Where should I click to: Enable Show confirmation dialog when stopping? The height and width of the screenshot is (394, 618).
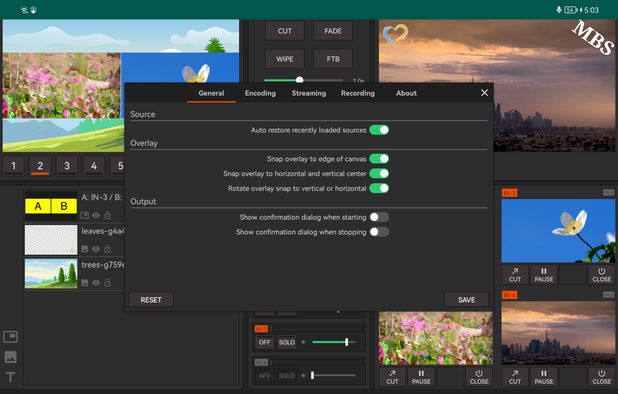pyautogui.click(x=379, y=232)
